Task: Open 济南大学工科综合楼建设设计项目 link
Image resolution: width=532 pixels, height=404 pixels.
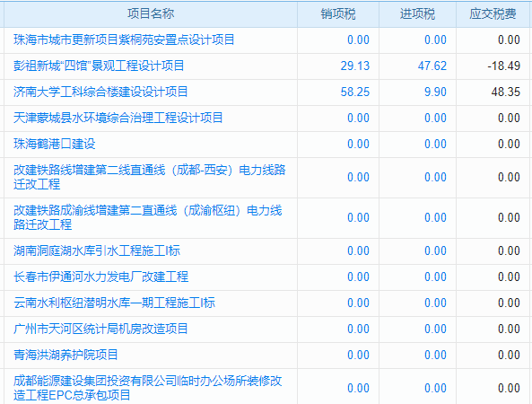Action: coord(100,92)
